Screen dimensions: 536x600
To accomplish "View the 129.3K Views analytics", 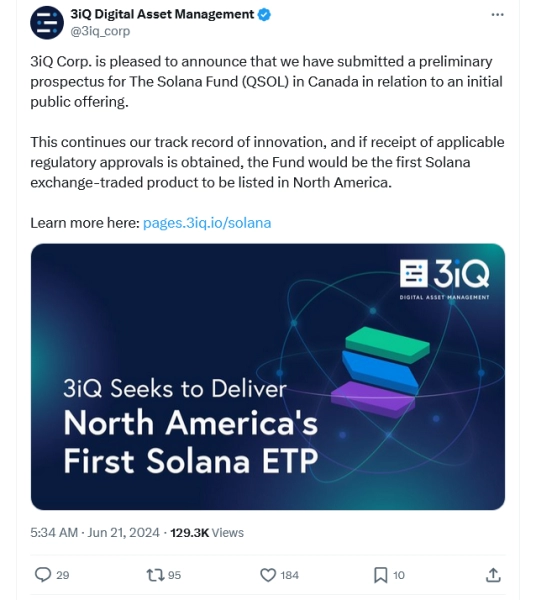I will click(x=207, y=532).
